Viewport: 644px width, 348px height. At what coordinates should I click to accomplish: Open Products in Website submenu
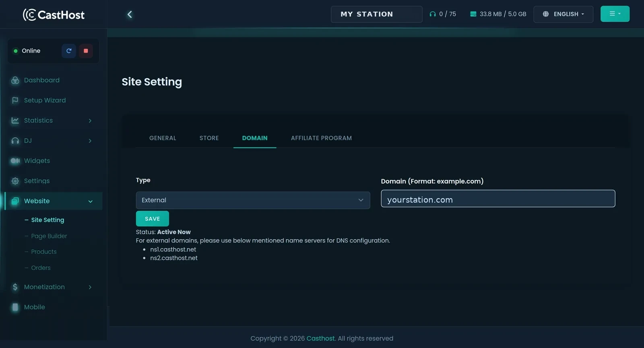[x=44, y=252]
